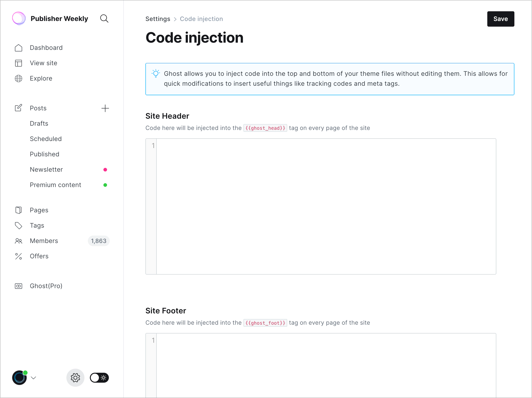532x398 pixels.
Task: Click the Pages icon in sidebar
Action: tap(18, 210)
